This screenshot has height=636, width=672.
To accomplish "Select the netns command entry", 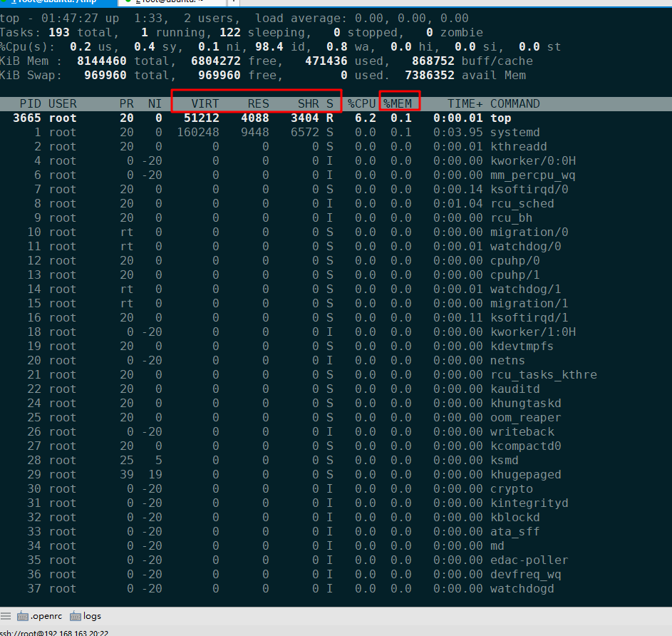I will (x=508, y=361).
